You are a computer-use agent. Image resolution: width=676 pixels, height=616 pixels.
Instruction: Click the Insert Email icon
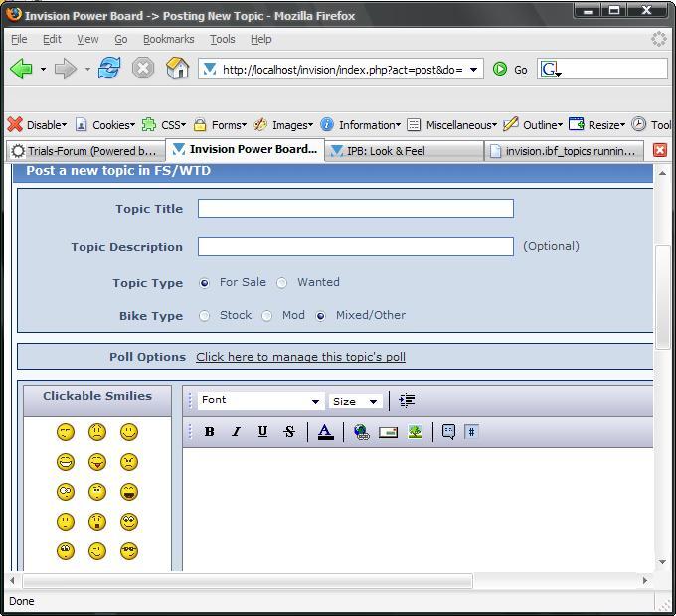[x=388, y=432]
